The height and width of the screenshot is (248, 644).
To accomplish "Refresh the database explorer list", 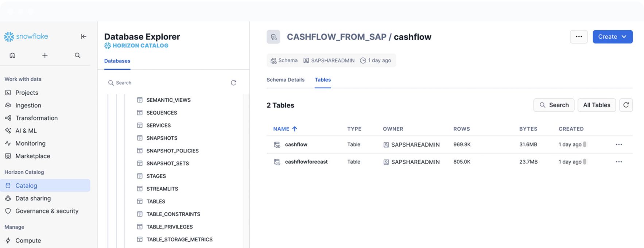I will (233, 83).
